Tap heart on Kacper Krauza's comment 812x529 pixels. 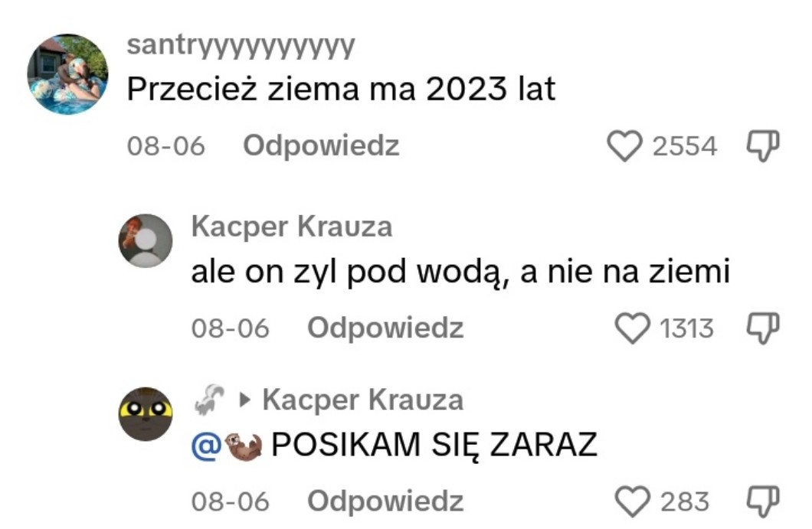coord(632,328)
